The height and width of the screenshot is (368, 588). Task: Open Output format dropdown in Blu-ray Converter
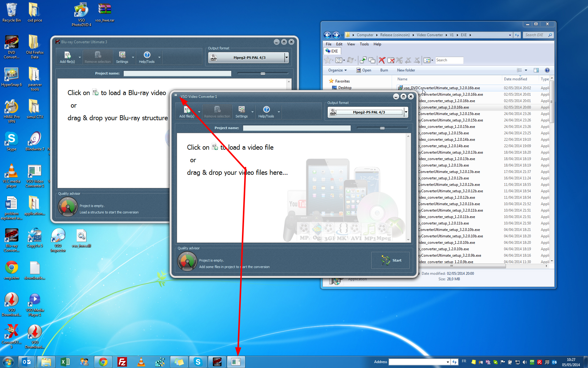(x=286, y=58)
